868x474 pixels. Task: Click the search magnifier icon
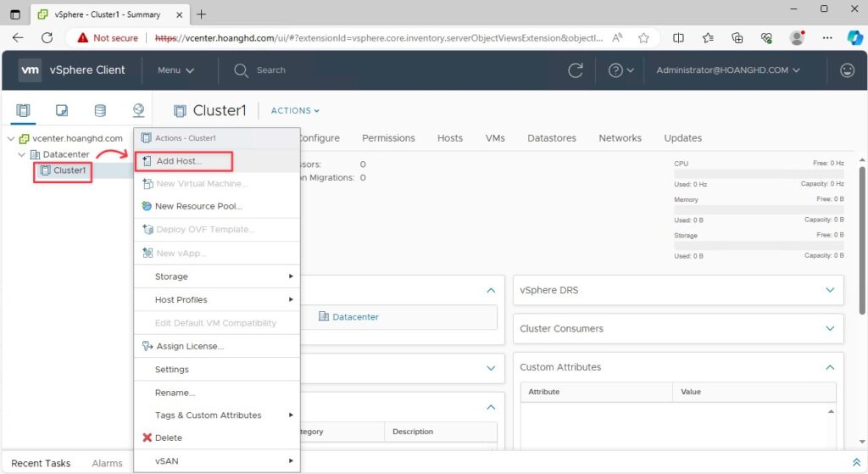click(x=241, y=70)
